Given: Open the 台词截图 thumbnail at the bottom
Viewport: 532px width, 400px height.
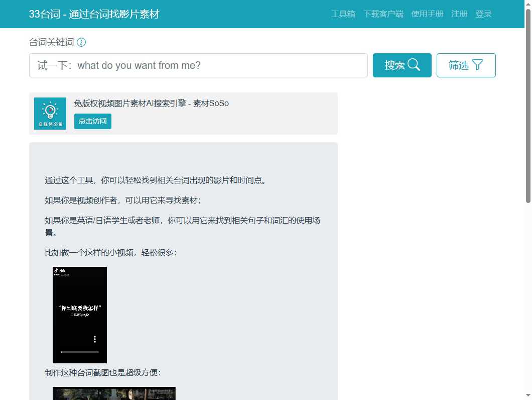Looking at the screenshot, I should point(114,393).
